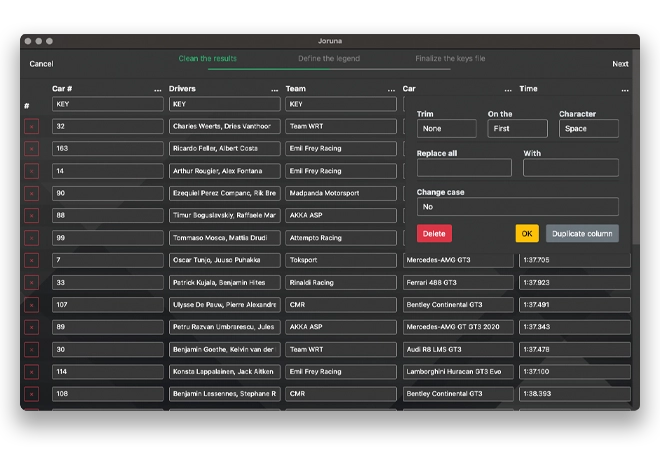Go to Finalize the keys file step

point(450,59)
